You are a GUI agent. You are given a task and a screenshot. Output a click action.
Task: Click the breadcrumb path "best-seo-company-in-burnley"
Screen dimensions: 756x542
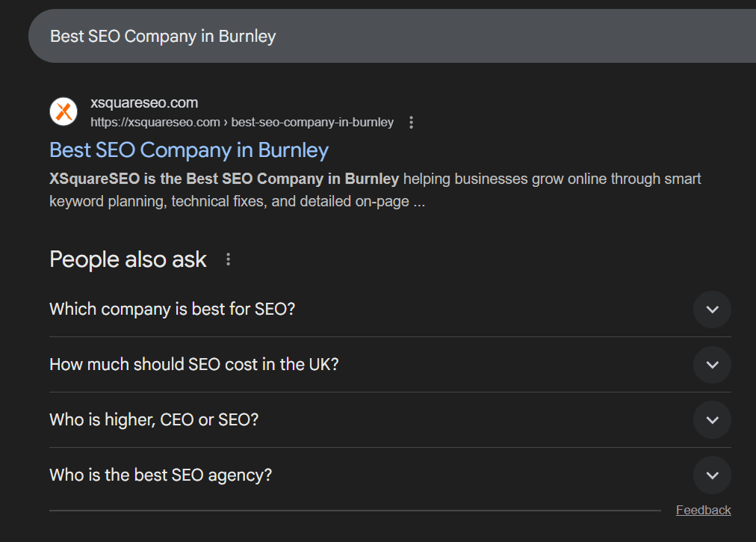pyautogui.click(x=313, y=122)
